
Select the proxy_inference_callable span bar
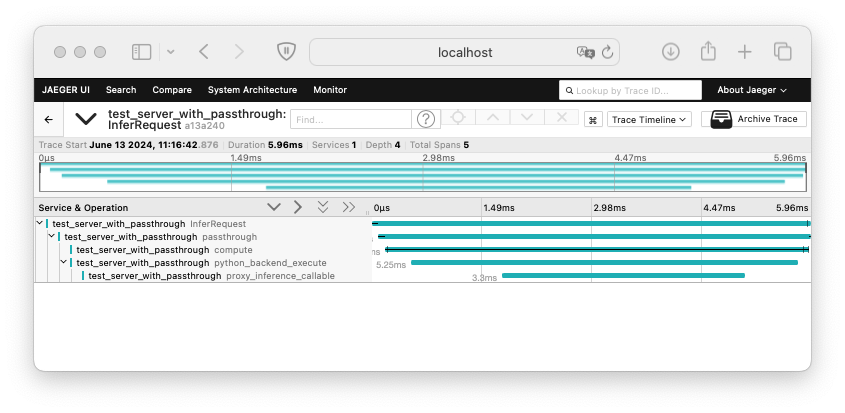[623, 275]
